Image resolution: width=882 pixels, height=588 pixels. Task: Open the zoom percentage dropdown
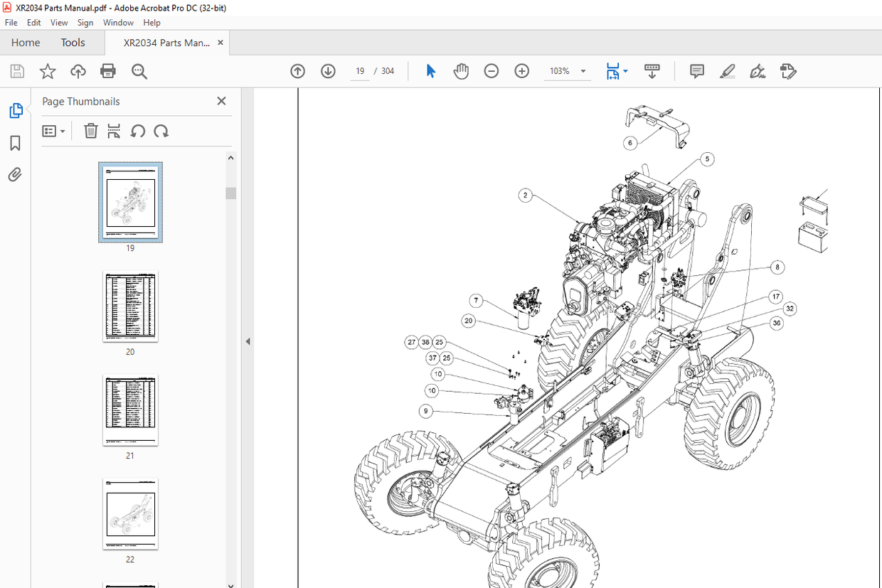click(x=582, y=71)
